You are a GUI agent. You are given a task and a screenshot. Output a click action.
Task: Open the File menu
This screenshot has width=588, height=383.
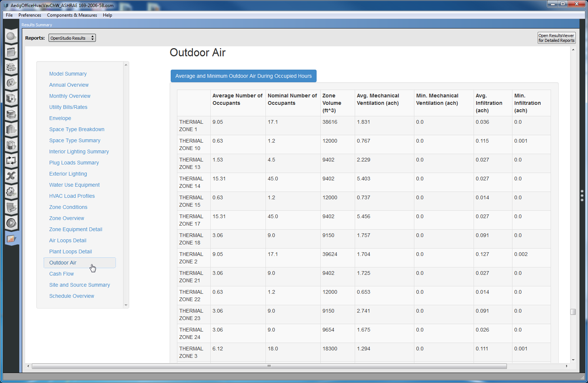[x=9, y=15]
